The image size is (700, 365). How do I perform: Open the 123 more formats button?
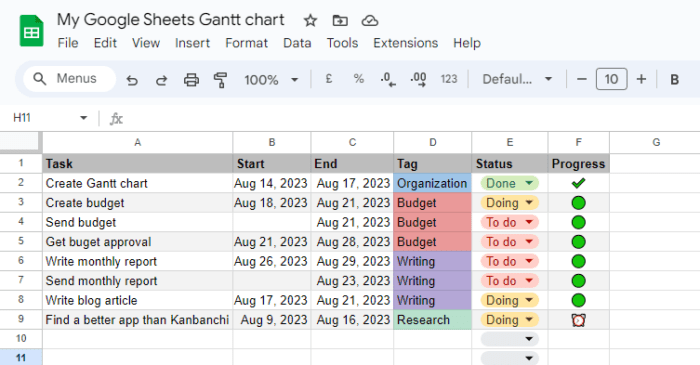click(x=449, y=79)
